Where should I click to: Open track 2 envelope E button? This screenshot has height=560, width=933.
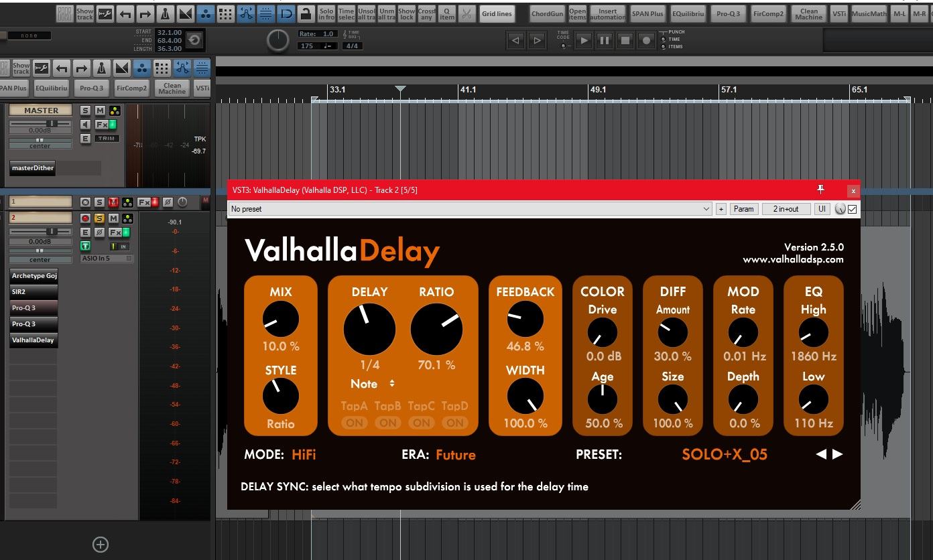click(x=85, y=232)
